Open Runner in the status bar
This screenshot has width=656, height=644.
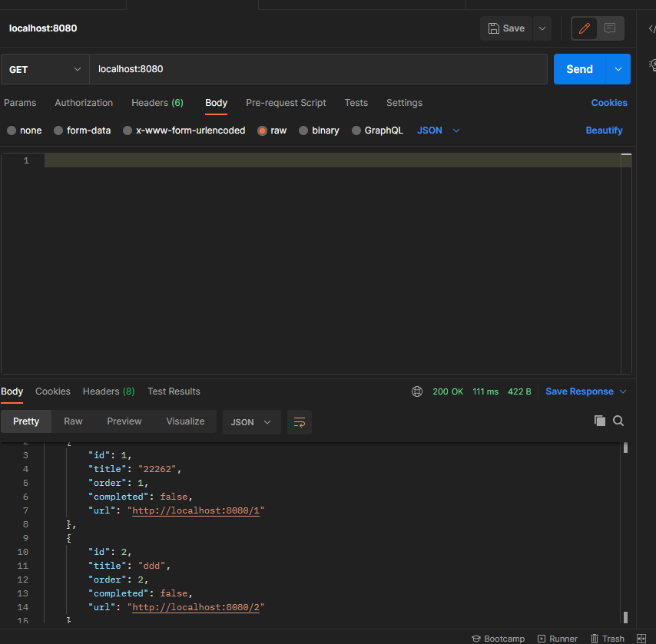click(557, 639)
